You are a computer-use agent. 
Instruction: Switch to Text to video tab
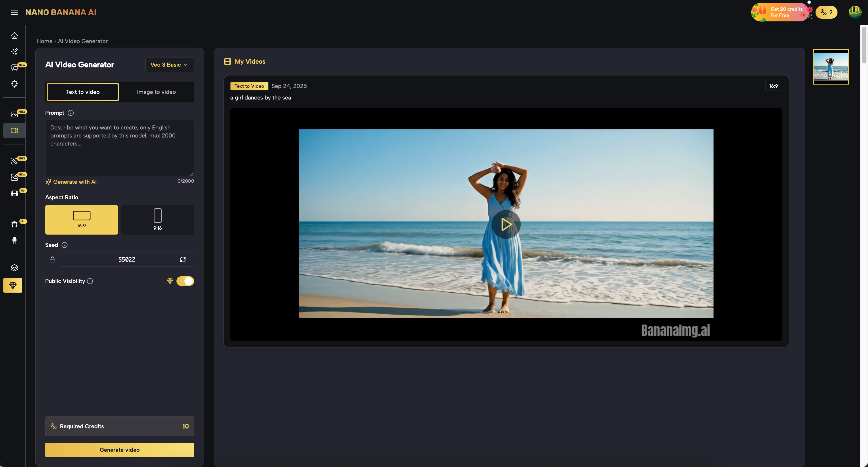[82, 92]
